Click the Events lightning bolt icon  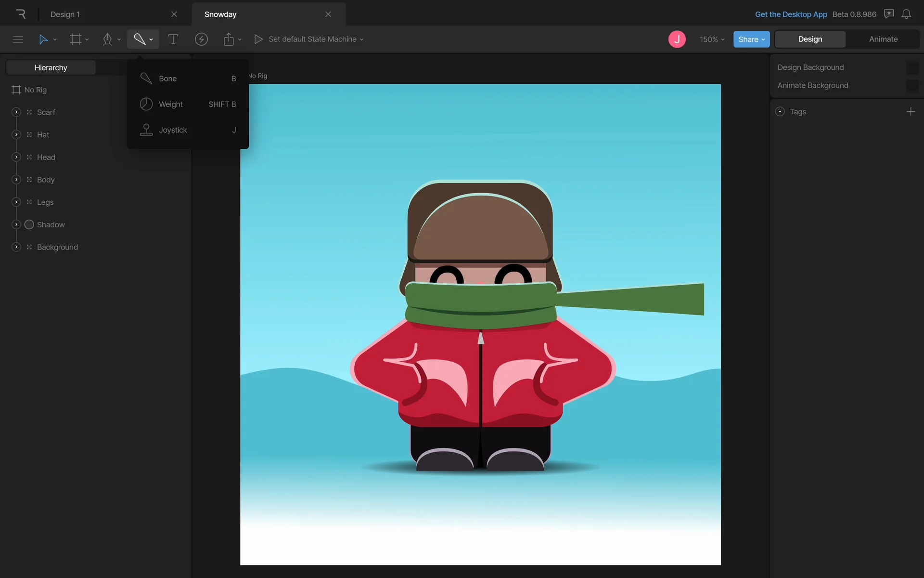coord(201,39)
